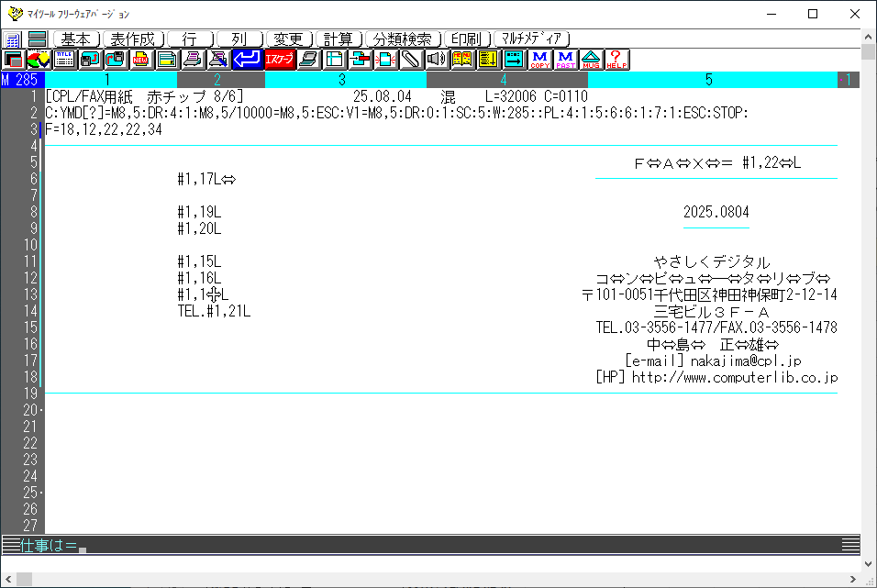Open the 基本 menu
The image size is (877, 588).
76,39
